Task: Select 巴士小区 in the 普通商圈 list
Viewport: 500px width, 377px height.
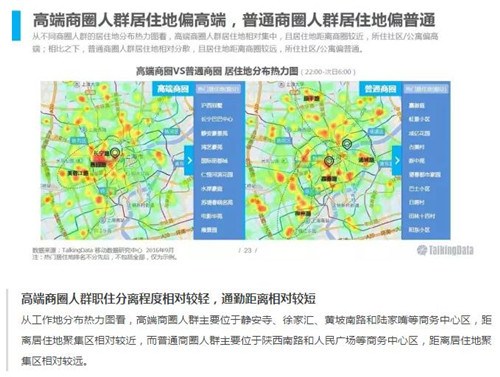Action: [419, 188]
